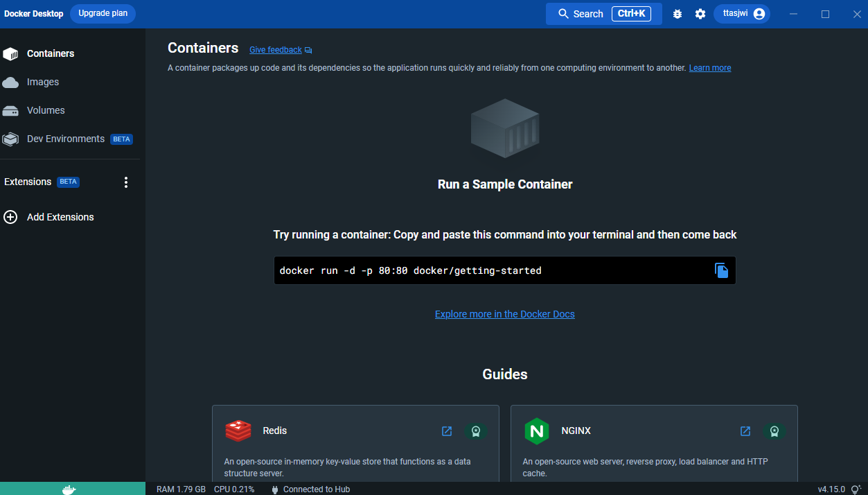Click the plug icon in status bar
868x495 pixels.
pos(275,489)
